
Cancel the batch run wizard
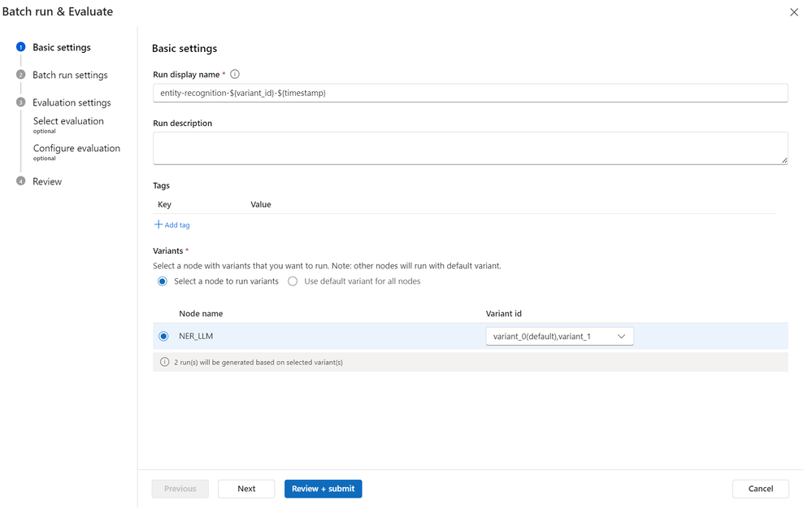tap(760, 489)
